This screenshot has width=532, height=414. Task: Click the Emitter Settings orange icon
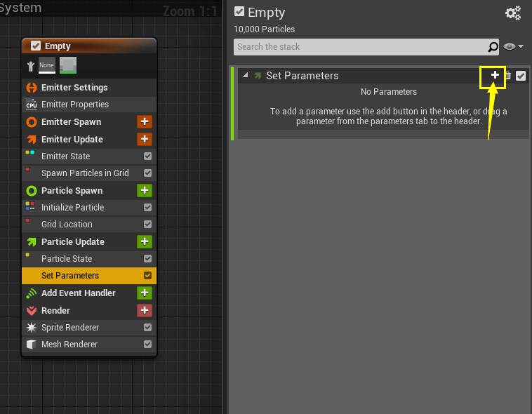pos(32,88)
